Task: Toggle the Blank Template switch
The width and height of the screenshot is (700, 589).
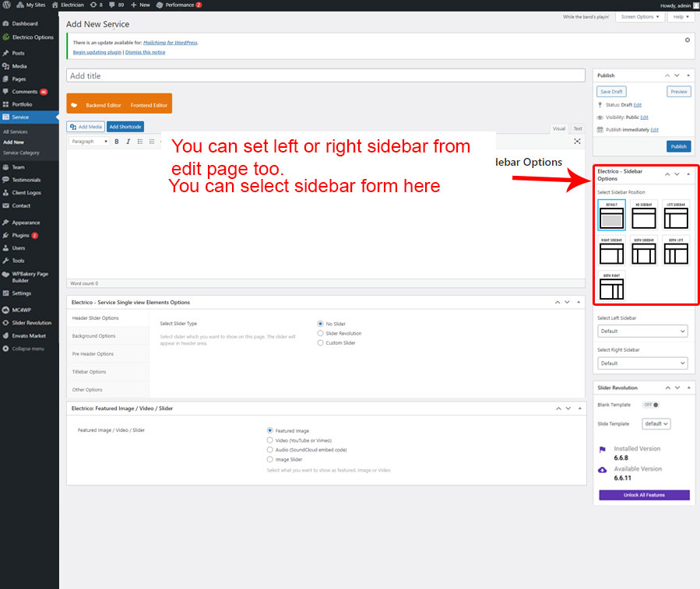Action: tap(650, 405)
